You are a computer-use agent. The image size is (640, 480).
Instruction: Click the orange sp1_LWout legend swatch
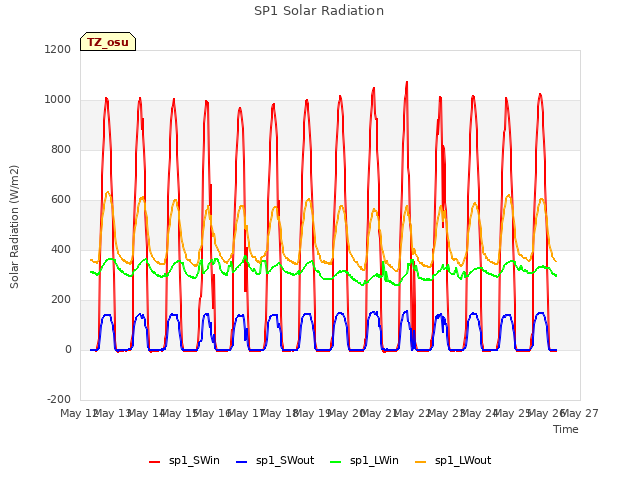420,462
